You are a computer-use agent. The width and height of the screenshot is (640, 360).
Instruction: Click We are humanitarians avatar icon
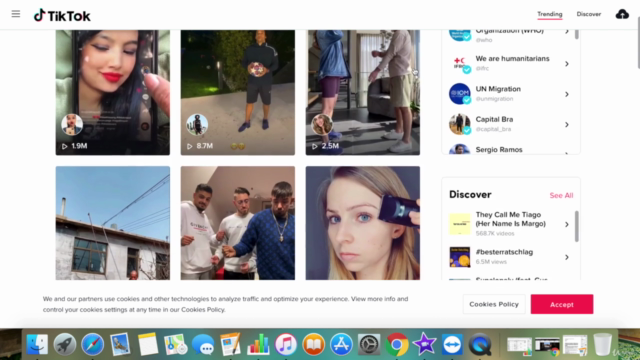[x=460, y=64]
